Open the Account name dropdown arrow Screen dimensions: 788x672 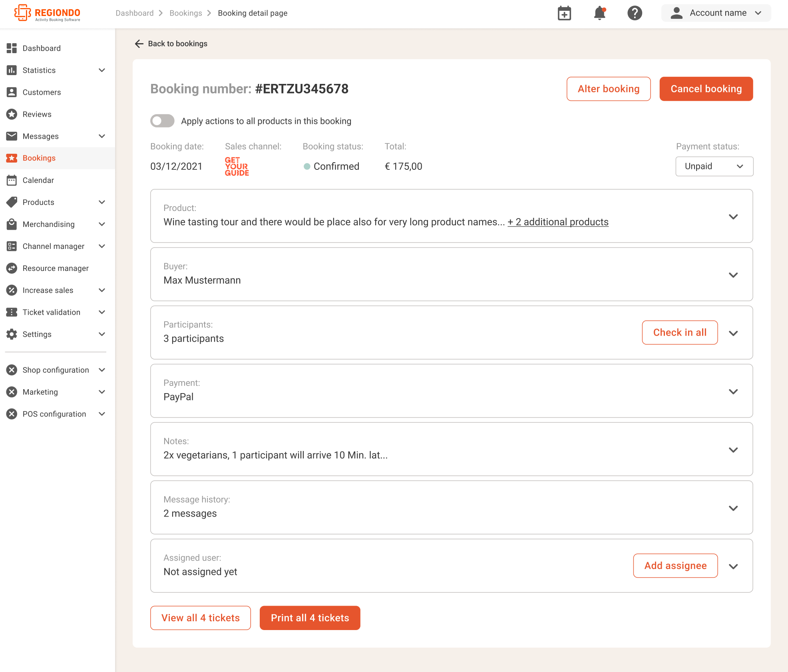(x=758, y=13)
